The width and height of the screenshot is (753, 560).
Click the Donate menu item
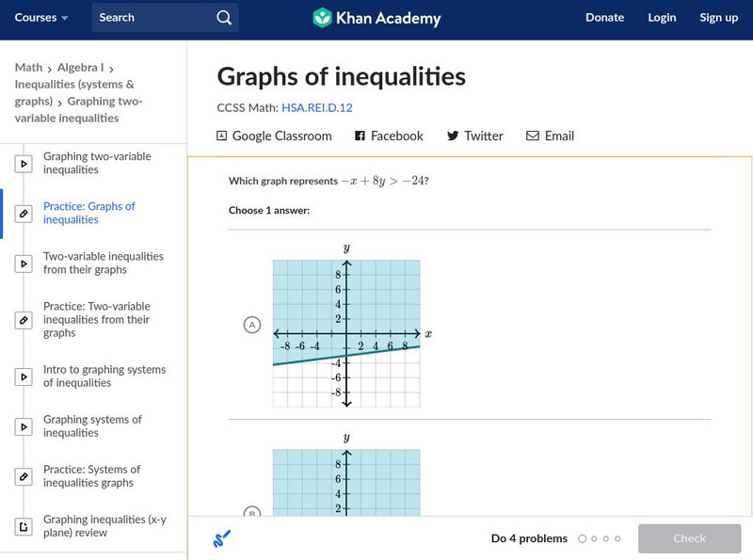604,18
